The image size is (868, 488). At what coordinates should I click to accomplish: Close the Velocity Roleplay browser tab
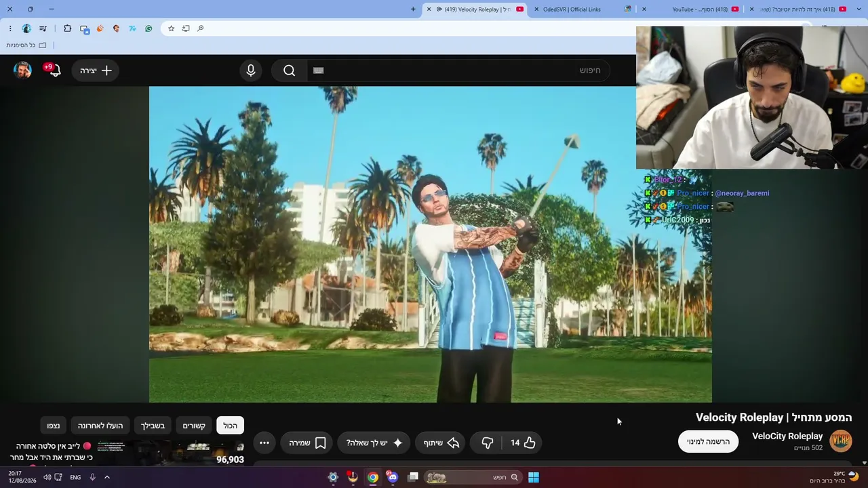pyautogui.click(x=429, y=9)
